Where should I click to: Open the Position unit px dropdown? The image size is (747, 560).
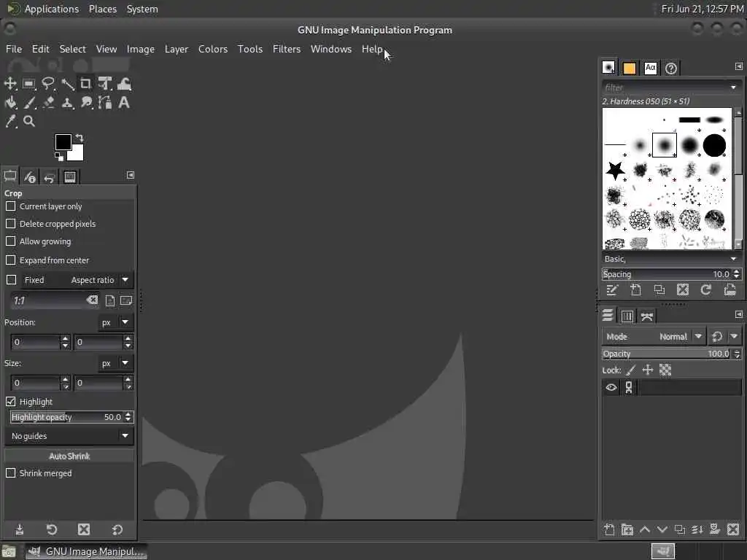click(115, 322)
